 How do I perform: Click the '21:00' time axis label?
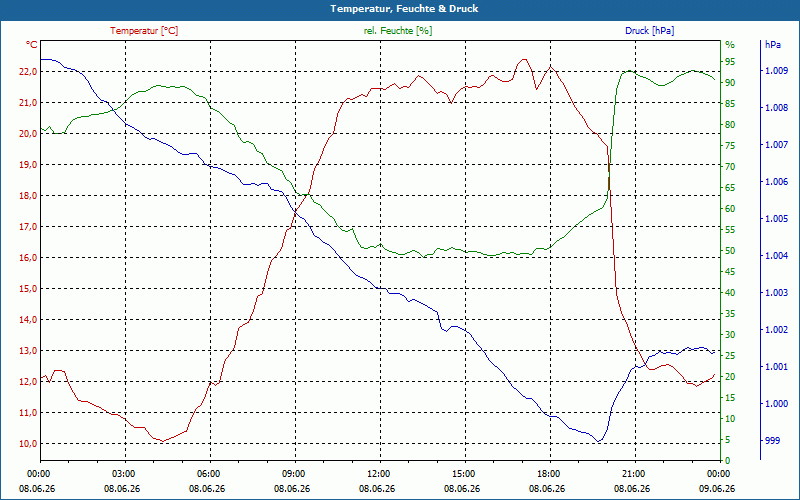(x=633, y=473)
